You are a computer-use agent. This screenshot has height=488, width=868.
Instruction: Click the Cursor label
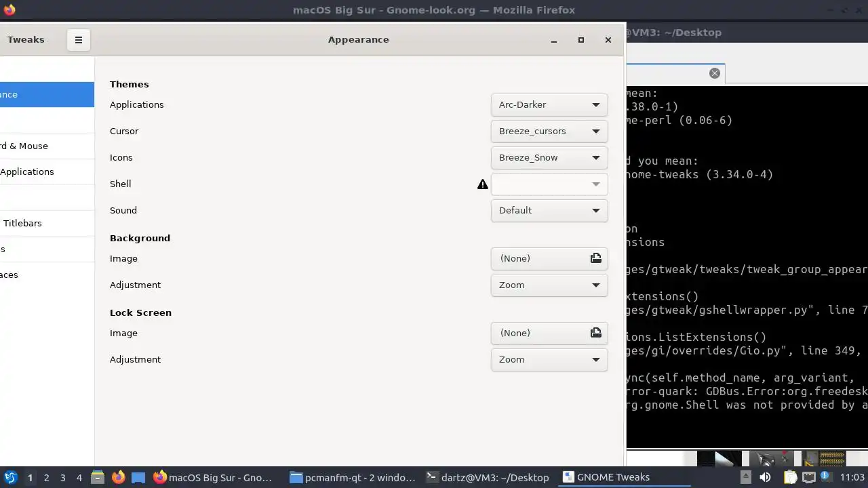pyautogui.click(x=124, y=131)
